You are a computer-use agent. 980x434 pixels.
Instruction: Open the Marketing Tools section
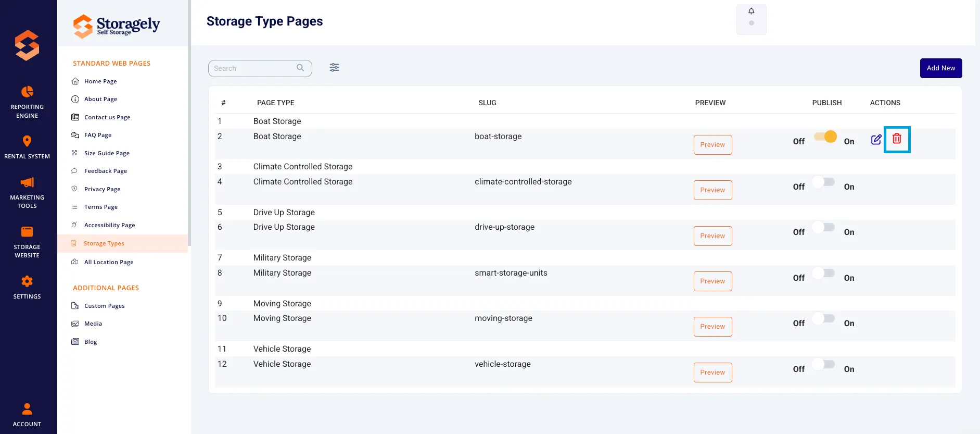(27, 193)
